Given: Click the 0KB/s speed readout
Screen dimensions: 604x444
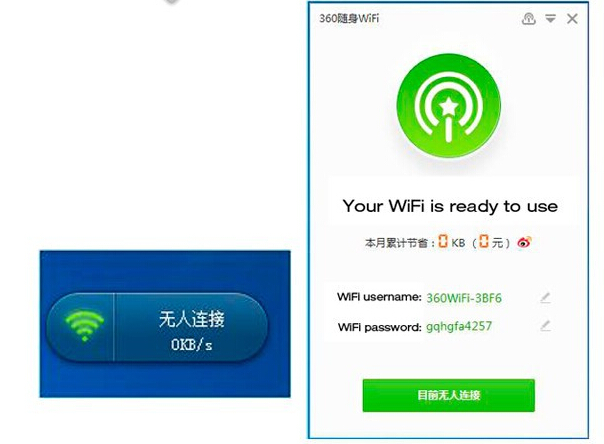Looking at the screenshot, I should click(191, 344).
